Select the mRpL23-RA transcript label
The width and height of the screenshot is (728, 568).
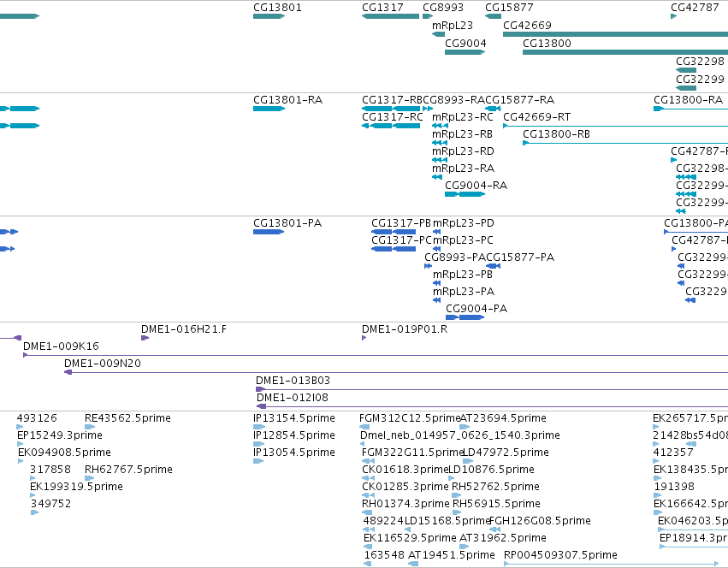pos(463,169)
